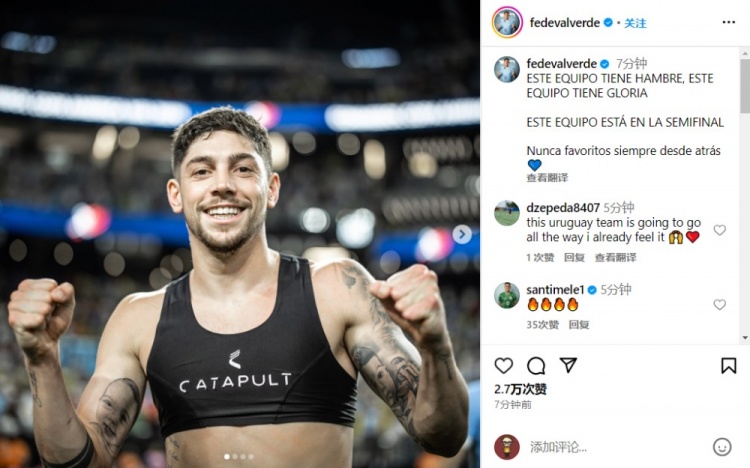Open the santimele1 username link
Viewport: 750px width, 468px height.
click(555, 290)
